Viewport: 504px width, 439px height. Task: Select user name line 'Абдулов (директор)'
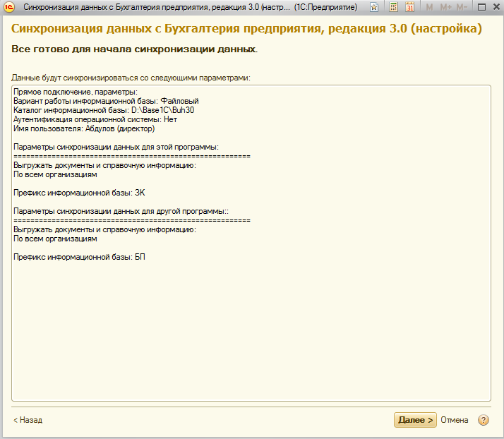[84, 128]
